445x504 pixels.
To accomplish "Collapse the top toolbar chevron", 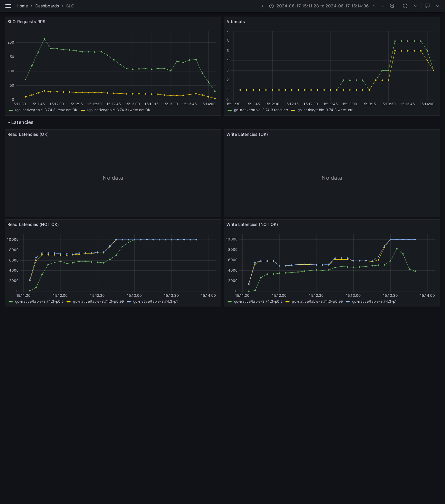I will (438, 6).
